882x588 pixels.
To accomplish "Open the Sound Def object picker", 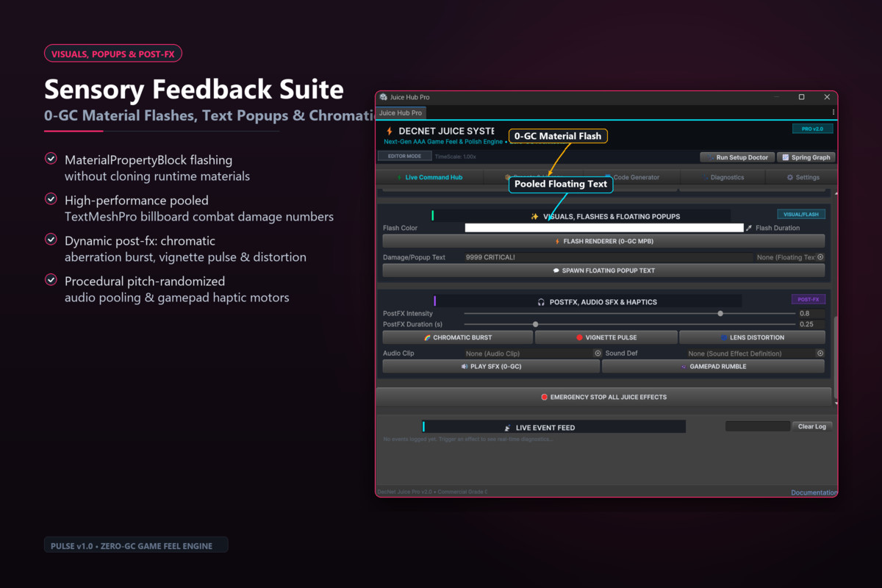I will [x=820, y=354].
